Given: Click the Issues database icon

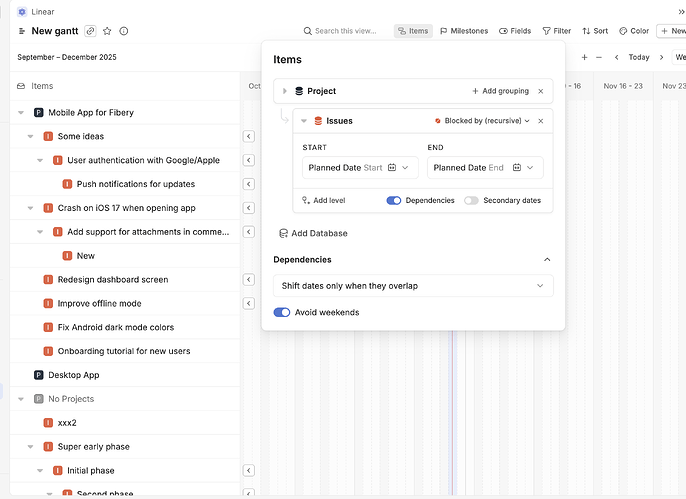Looking at the screenshot, I should [318, 121].
